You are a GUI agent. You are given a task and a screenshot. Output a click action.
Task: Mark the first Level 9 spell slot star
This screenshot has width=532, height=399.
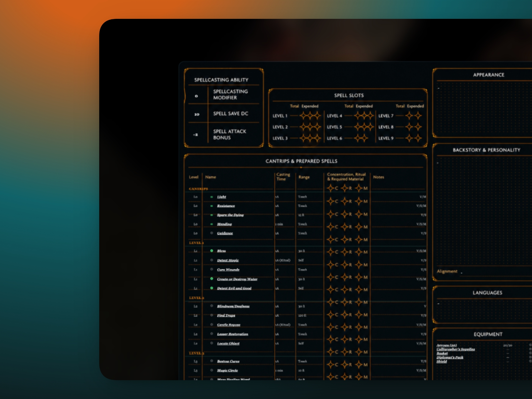[409, 138]
